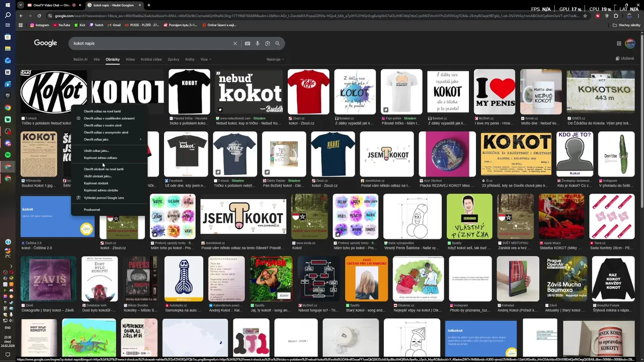Open the Kick bookmark
Image resolution: width=644 pixels, height=362 pixels.
(x=79, y=25)
